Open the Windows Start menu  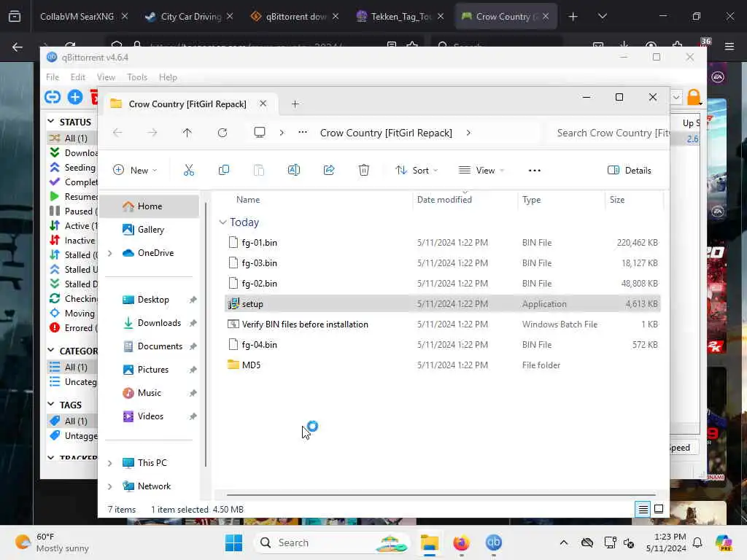233,542
